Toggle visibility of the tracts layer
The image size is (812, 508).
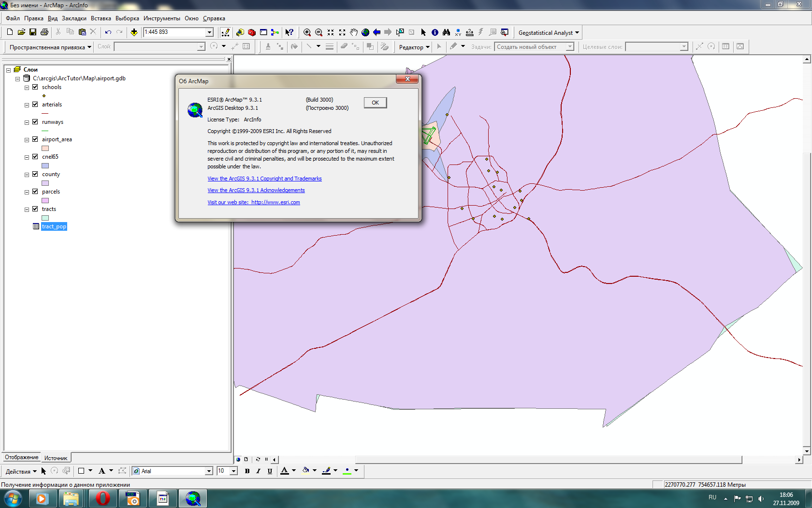35,209
